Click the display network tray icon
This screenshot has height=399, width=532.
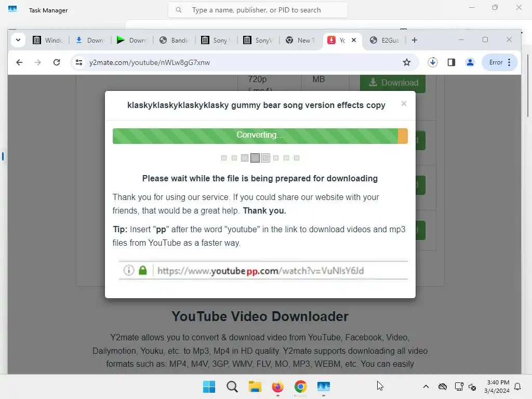[459, 387]
